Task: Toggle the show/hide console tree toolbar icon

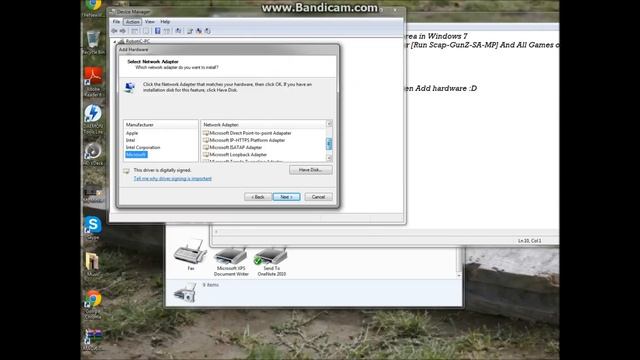Action: [135, 31]
